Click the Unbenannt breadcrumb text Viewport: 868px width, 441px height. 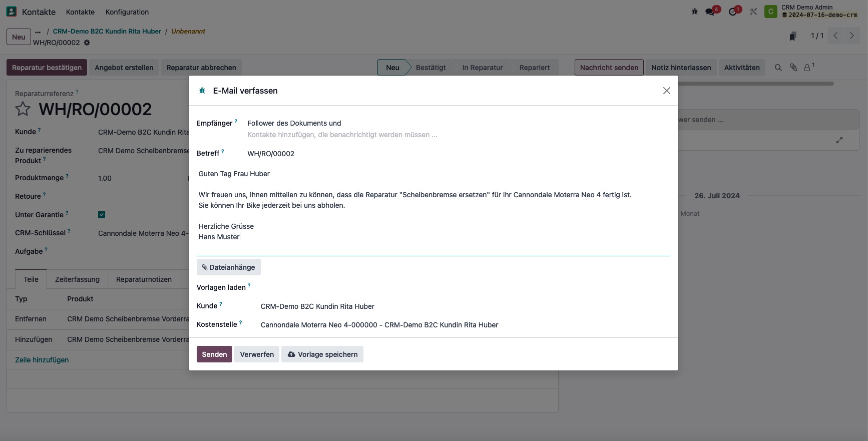coord(188,31)
